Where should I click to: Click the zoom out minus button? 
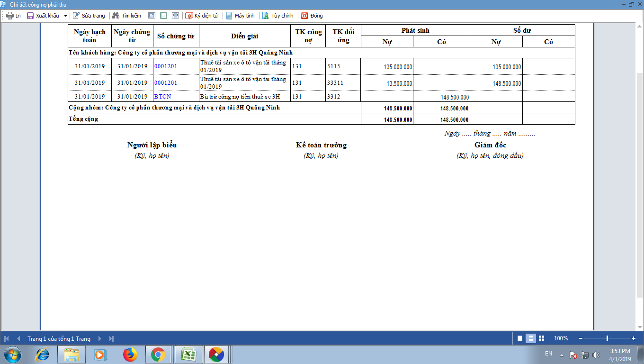click(x=581, y=338)
